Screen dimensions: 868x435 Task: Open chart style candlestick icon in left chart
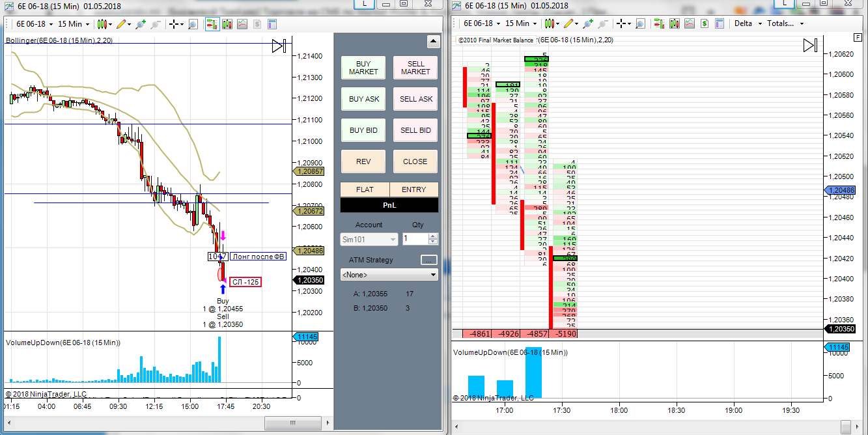[x=104, y=24]
